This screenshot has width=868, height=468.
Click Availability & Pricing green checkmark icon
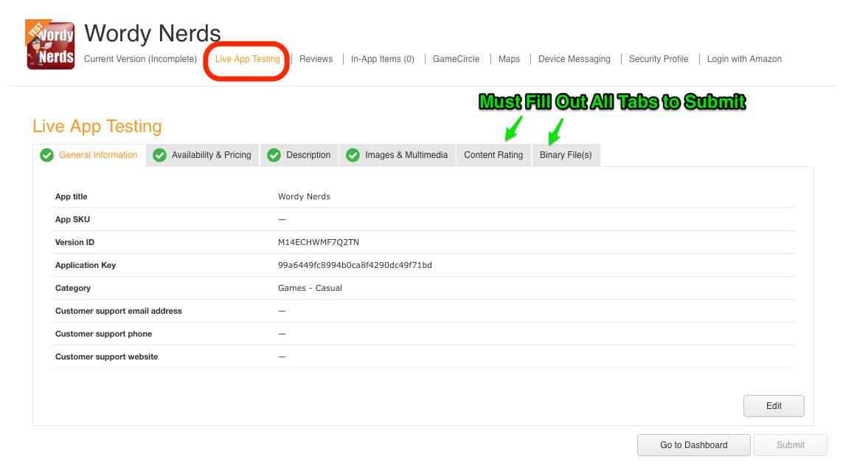pyautogui.click(x=159, y=155)
